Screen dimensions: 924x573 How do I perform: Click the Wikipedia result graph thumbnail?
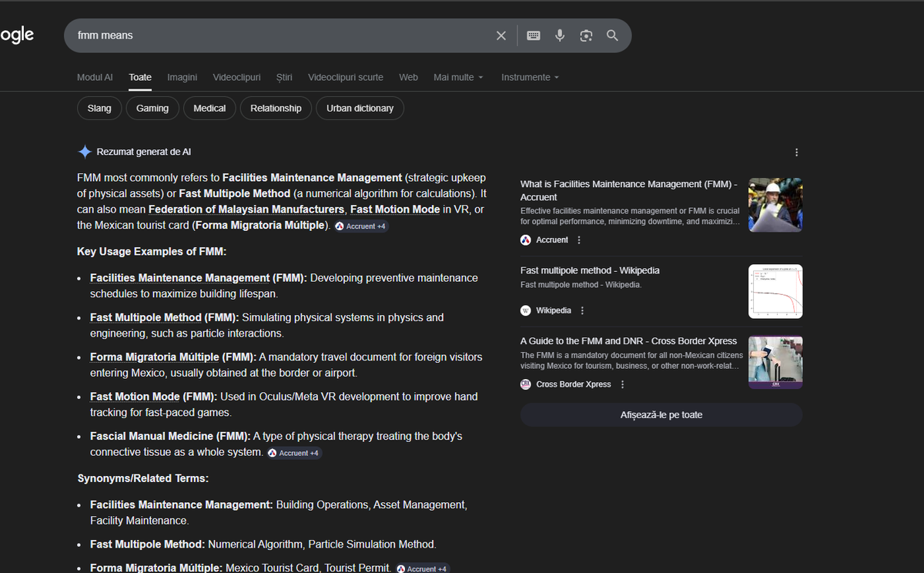pos(775,291)
